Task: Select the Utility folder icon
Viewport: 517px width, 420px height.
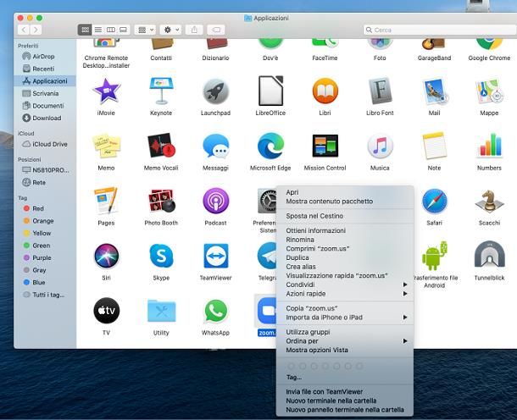Action: 162,311
